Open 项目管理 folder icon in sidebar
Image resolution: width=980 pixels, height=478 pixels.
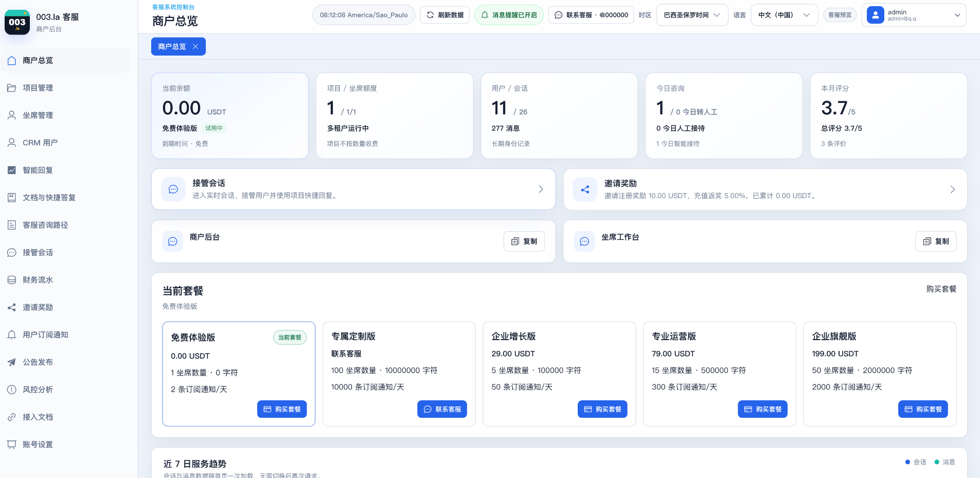[x=12, y=88]
